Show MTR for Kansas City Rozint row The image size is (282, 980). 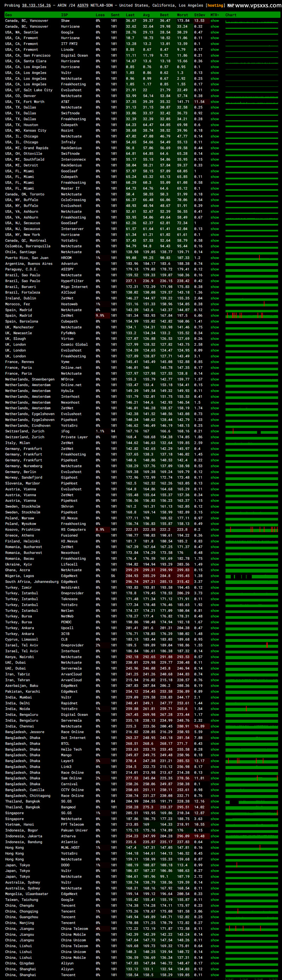point(215,130)
